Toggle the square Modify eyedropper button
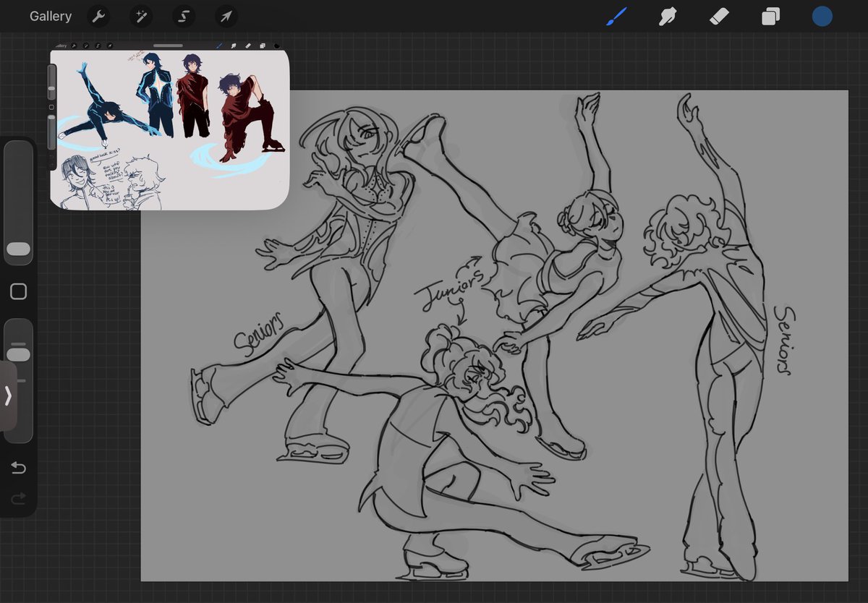The height and width of the screenshot is (603, 868). click(18, 291)
